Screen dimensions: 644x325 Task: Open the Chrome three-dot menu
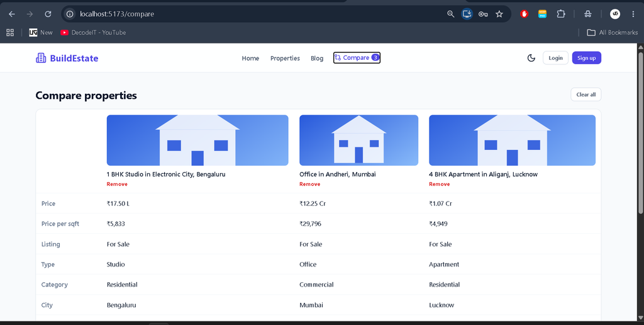(633, 14)
